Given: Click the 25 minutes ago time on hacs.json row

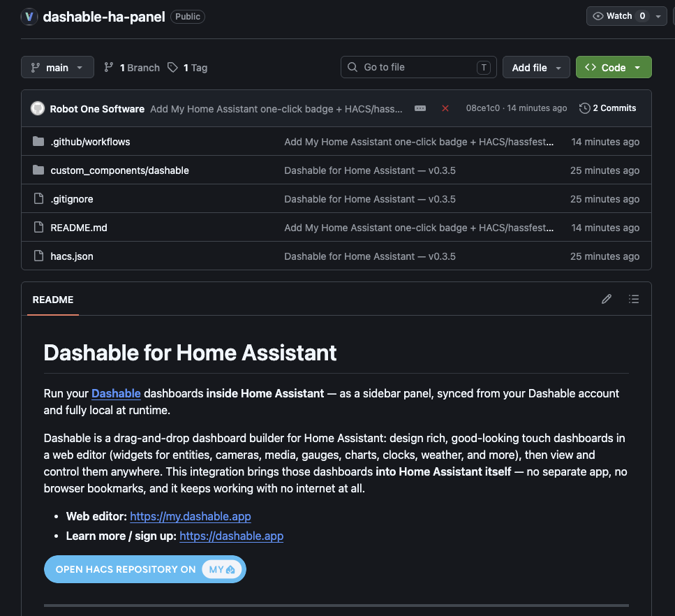Looking at the screenshot, I should click(604, 256).
